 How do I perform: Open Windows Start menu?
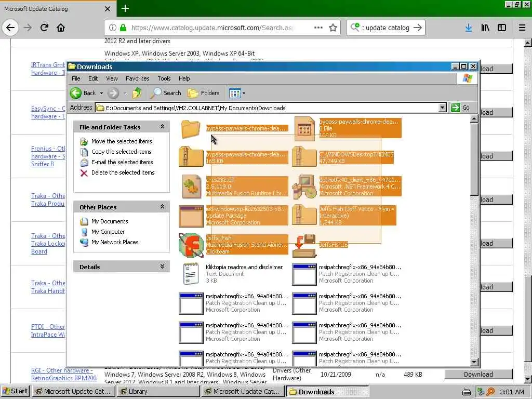point(15,391)
